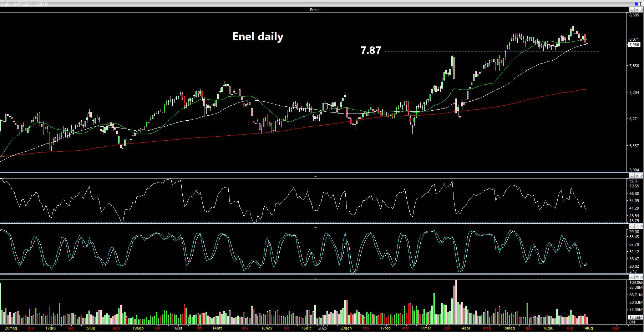Click the 15,56M current volume tag
644x332 pixels.
[635, 317]
